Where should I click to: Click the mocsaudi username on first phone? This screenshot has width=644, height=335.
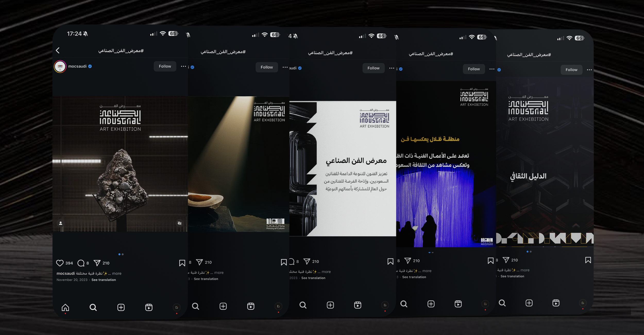[77, 66]
